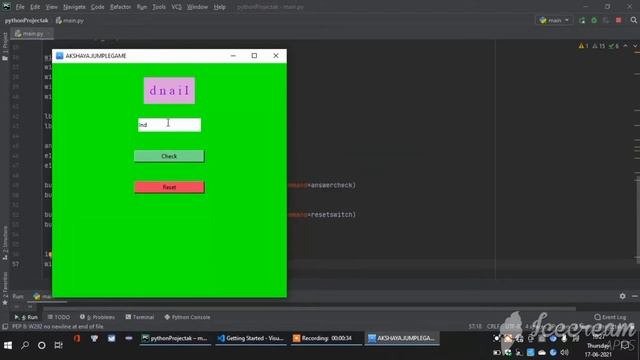
Task: Click the cursor position 57:18 in status bar
Action: coord(475,327)
